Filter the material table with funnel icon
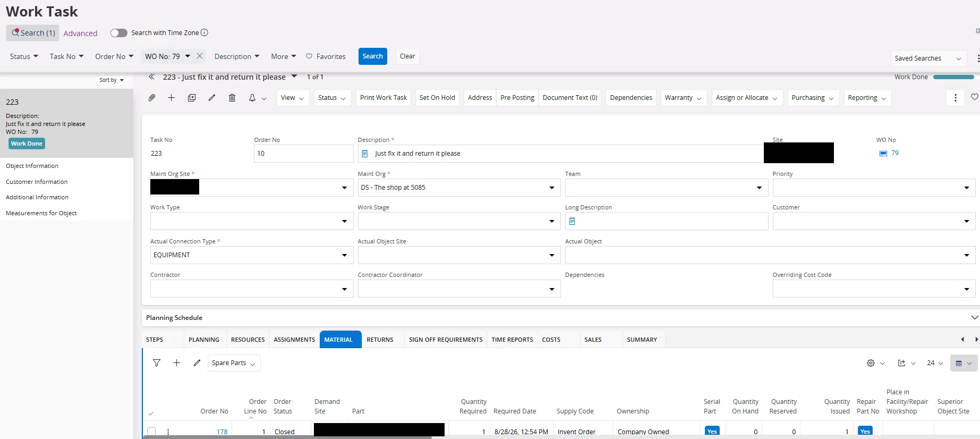The height and width of the screenshot is (439, 980). [157, 363]
